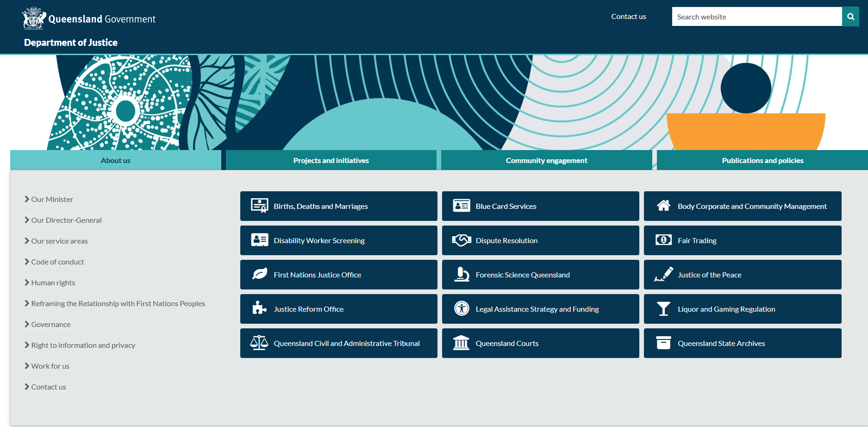Image resolution: width=868 pixels, height=427 pixels.
Task: Switch to Community engagement tab
Action: point(546,160)
